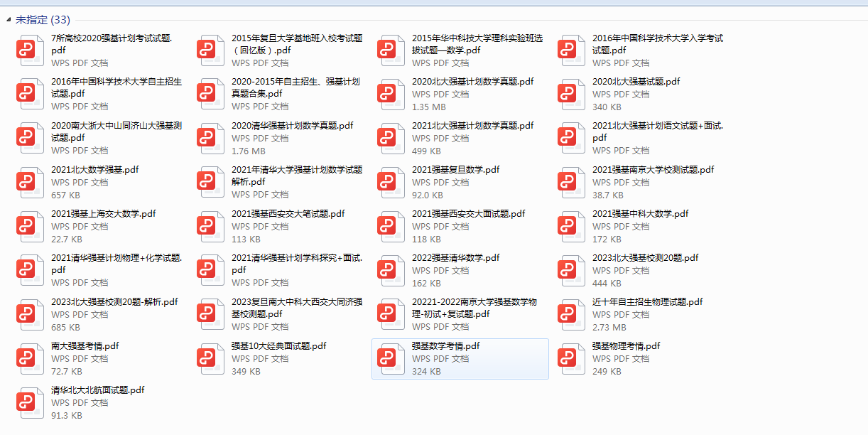Screen dimensions: 868x435
Task: Click the 1.35 MB file size text
Action: (x=429, y=107)
